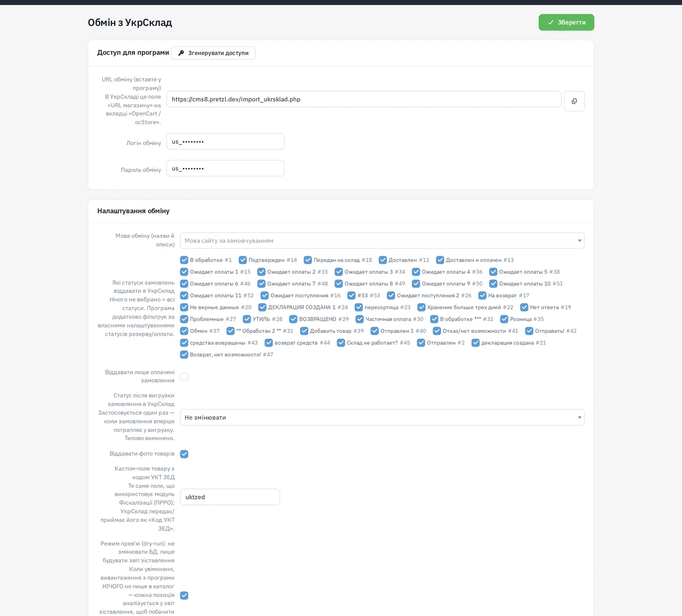Uncheck status На возврат #17
This screenshot has height=616, width=682.
click(x=482, y=295)
